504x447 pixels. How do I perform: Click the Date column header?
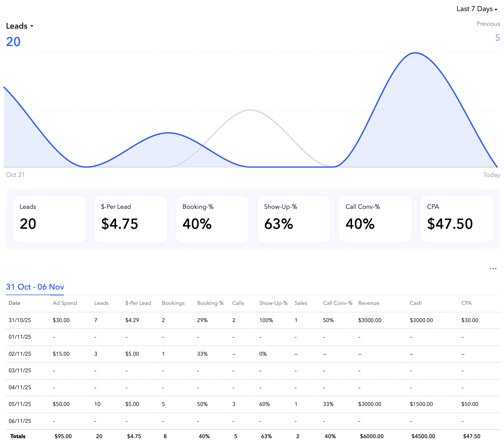14,303
